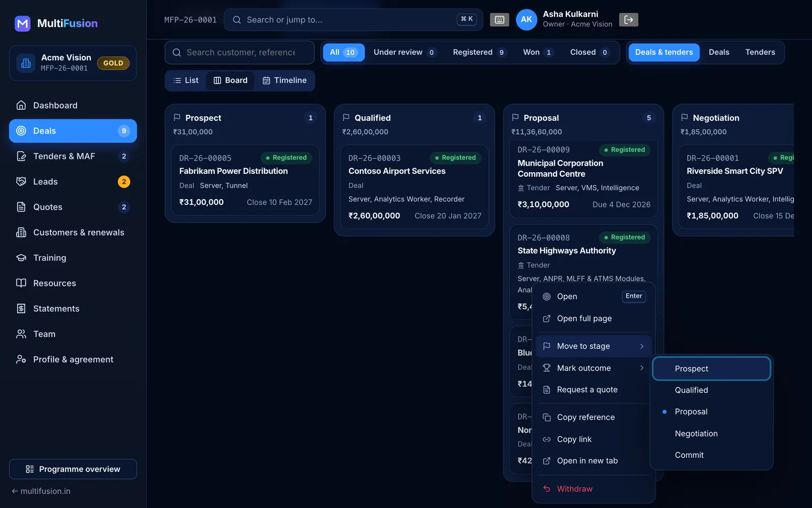The width and height of the screenshot is (812, 508).
Task: Open Contoso Airport Services deal card
Action: point(414,187)
